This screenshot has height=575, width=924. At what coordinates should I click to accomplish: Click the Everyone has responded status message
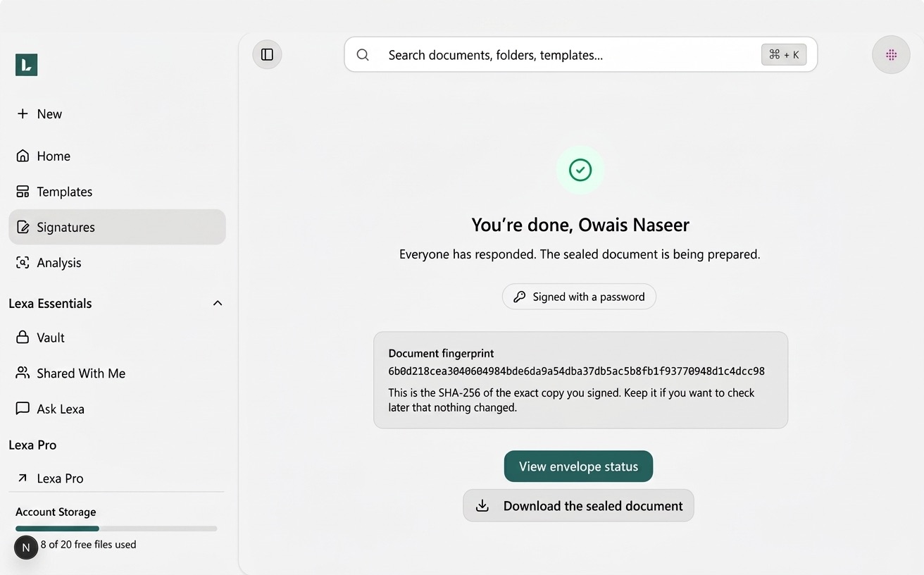[580, 254]
